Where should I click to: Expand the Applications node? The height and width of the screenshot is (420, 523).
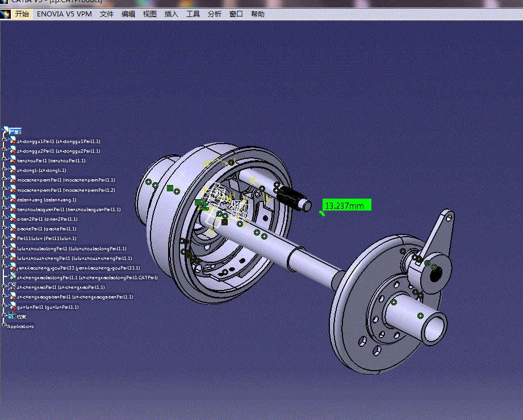tap(4, 324)
